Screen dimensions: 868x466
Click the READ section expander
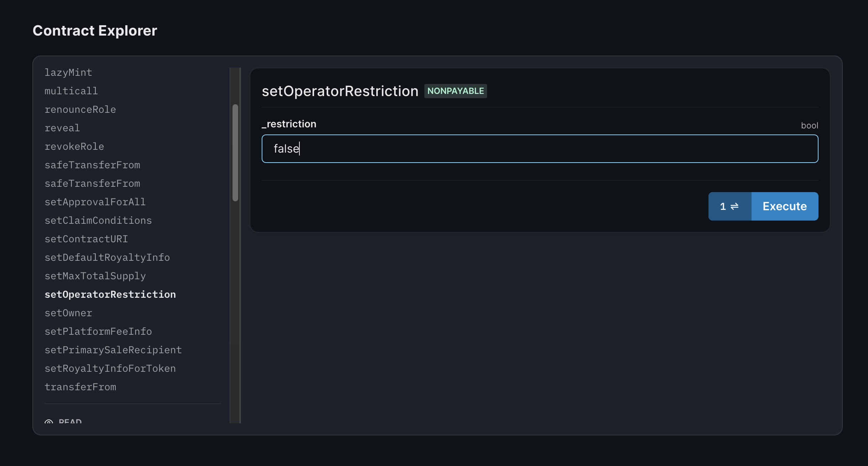[x=64, y=422]
